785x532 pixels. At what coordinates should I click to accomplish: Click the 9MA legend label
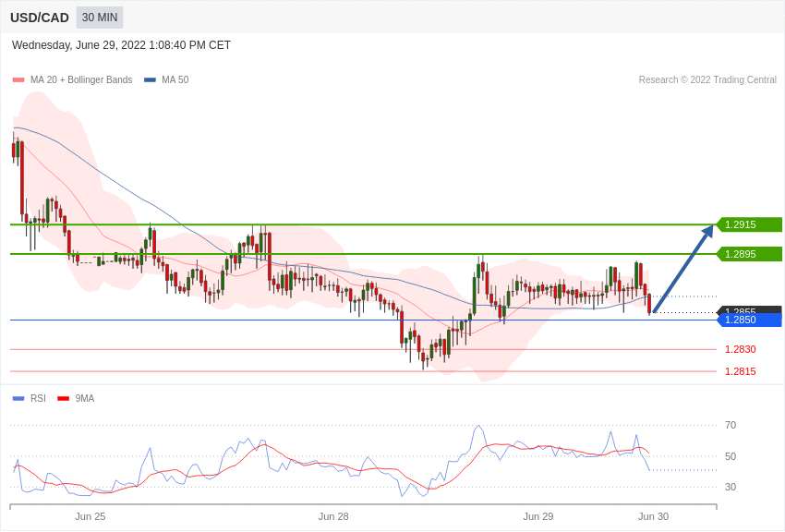[x=85, y=399]
